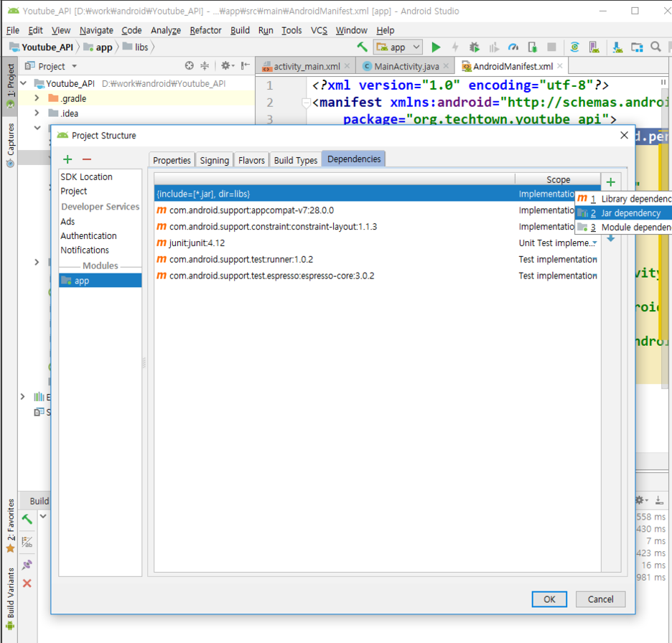Choose Module dependency option
This screenshot has height=643, width=672.
(x=624, y=227)
